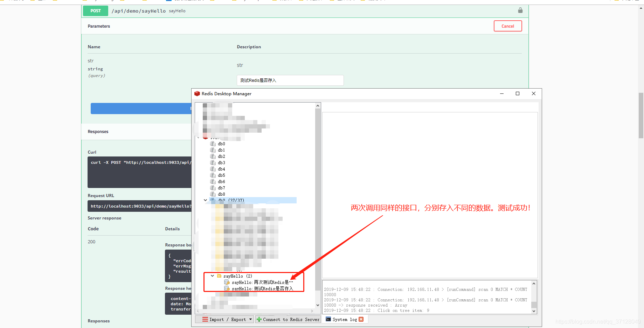This screenshot has width=644, height=328.
Task: Click the browser page vertical scrollbar thumb
Action: [x=641, y=116]
